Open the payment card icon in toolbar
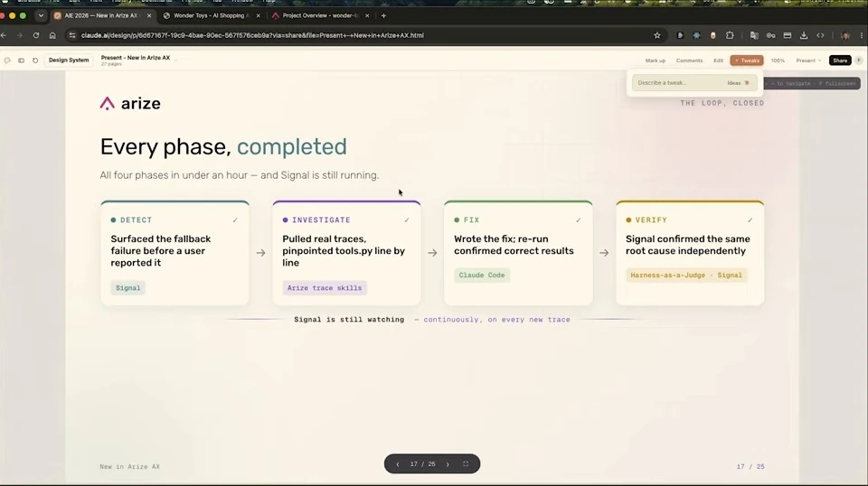 [x=788, y=35]
